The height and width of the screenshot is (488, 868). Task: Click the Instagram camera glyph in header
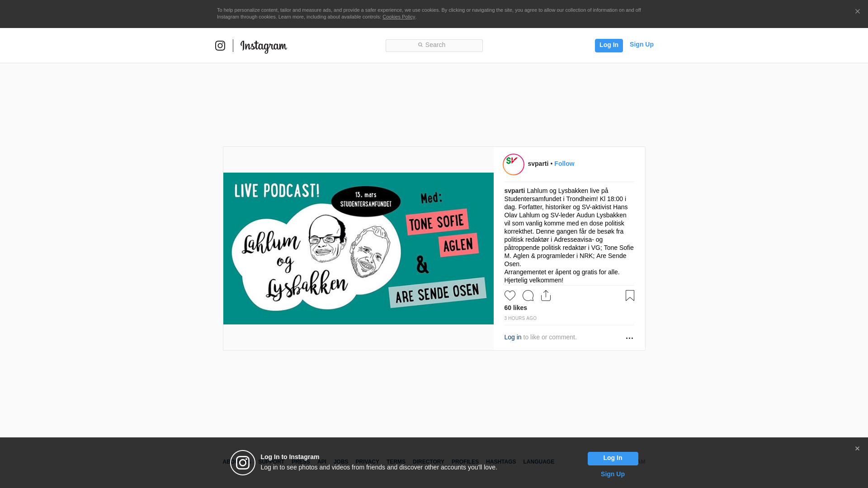click(220, 46)
